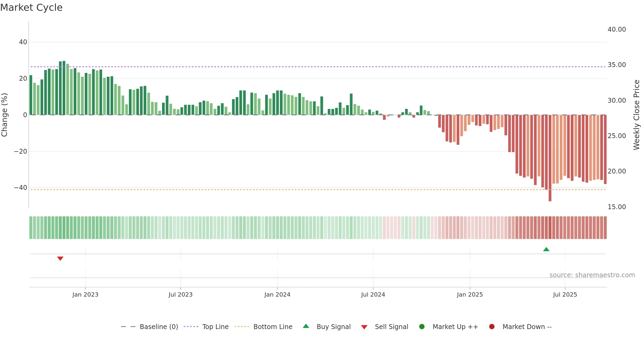Click the 25.00 price axis label
Viewport: 644px width, 362px height.
[x=617, y=136]
